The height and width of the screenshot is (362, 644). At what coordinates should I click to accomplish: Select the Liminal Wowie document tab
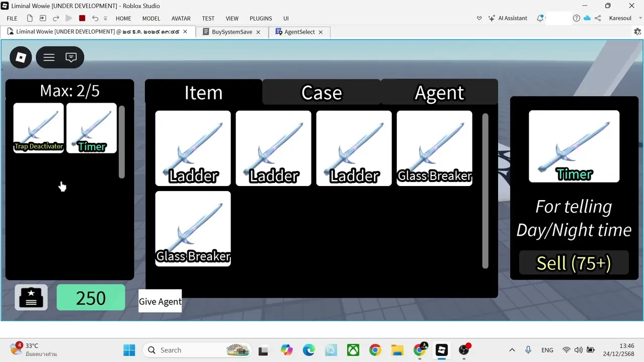pyautogui.click(x=98, y=32)
